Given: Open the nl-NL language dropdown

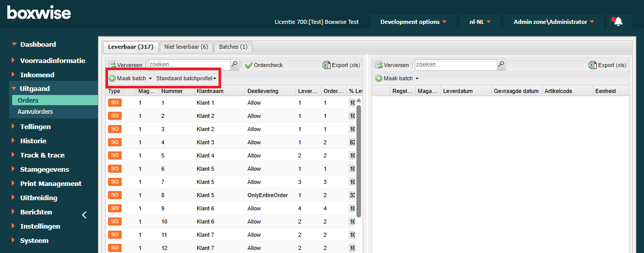Looking at the screenshot, I should tap(480, 22).
